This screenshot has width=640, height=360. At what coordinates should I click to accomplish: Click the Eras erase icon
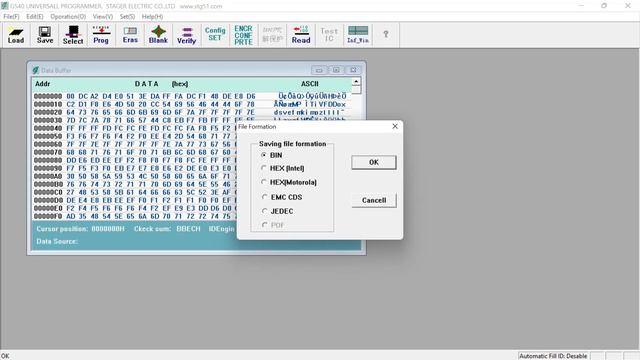130,35
